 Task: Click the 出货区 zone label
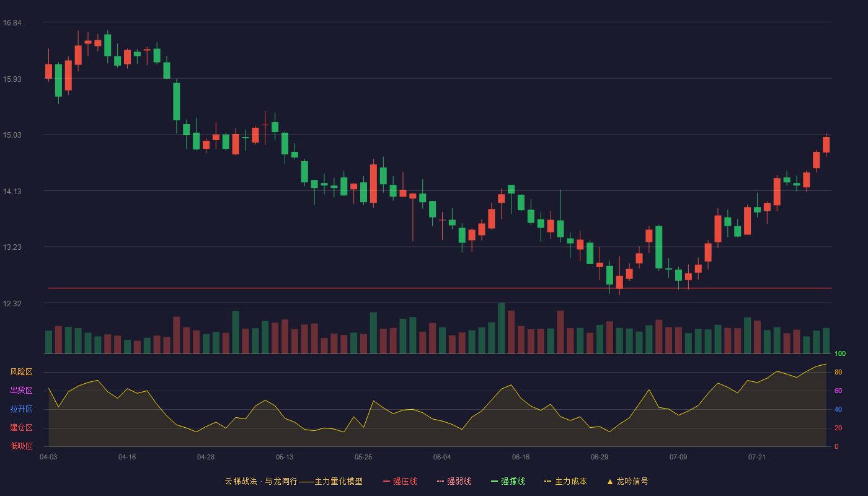pyautogui.click(x=21, y=391)
